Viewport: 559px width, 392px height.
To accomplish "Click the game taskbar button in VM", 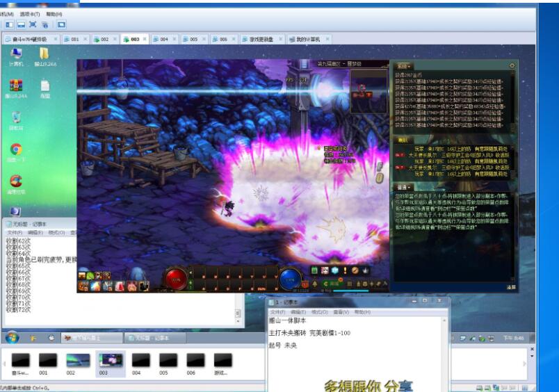I will point(92,338).
